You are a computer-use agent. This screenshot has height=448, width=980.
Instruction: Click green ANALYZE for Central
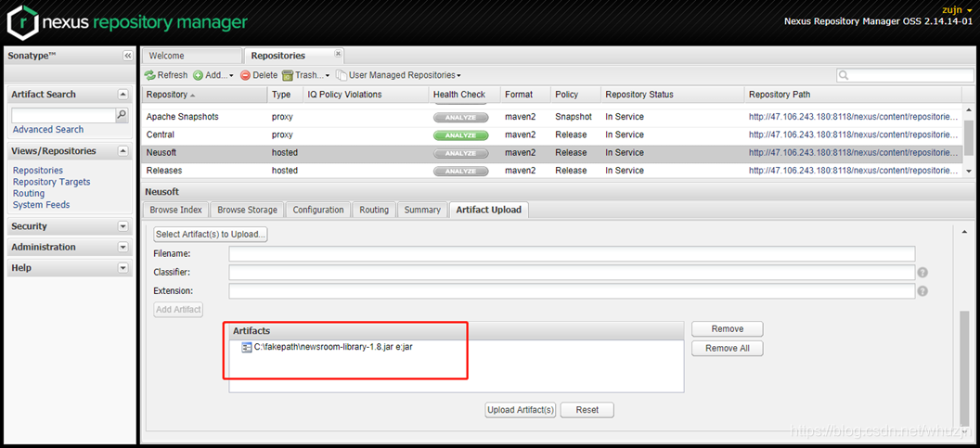pos(460,135)
